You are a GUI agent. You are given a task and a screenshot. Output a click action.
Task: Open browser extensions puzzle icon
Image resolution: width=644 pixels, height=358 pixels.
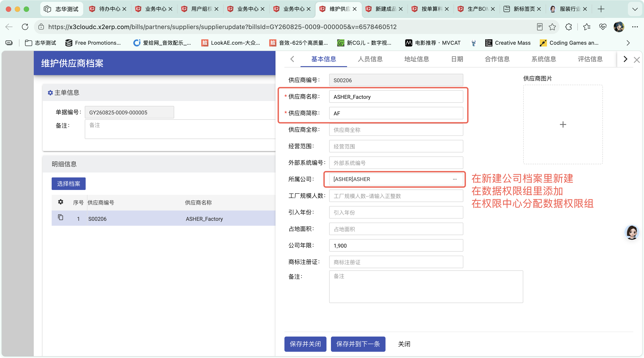coord(568,27)
